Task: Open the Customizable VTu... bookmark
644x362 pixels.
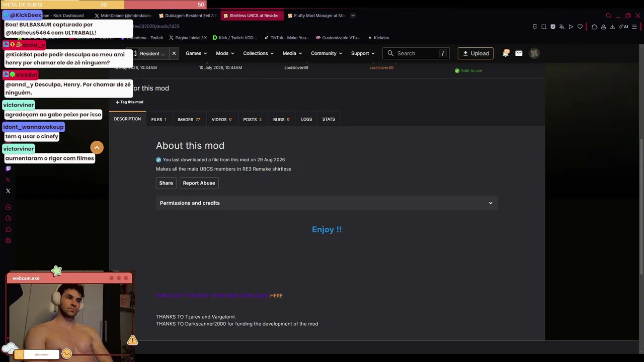Action: [x=338, y=38]
